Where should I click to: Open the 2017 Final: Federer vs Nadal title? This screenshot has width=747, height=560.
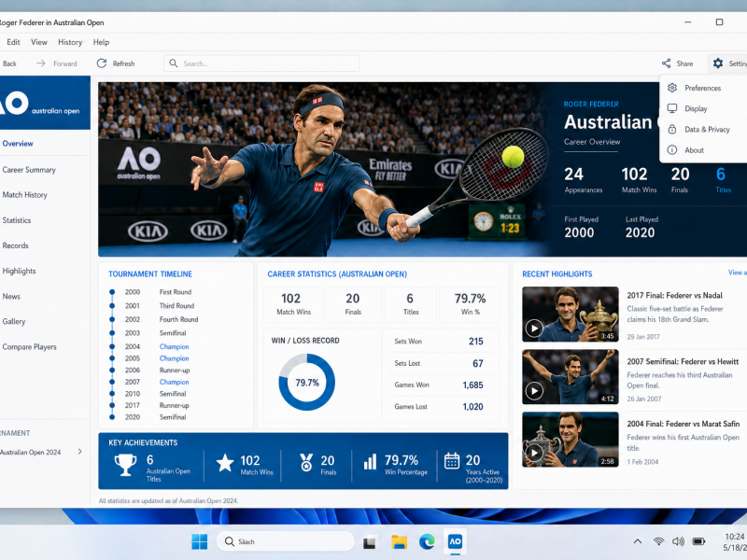pyautogui.click(x=674, y=295)
